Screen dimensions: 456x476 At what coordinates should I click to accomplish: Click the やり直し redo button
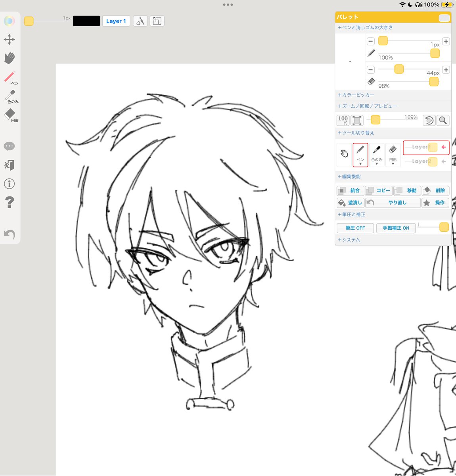pyautogui.click(x=393, y=203)
